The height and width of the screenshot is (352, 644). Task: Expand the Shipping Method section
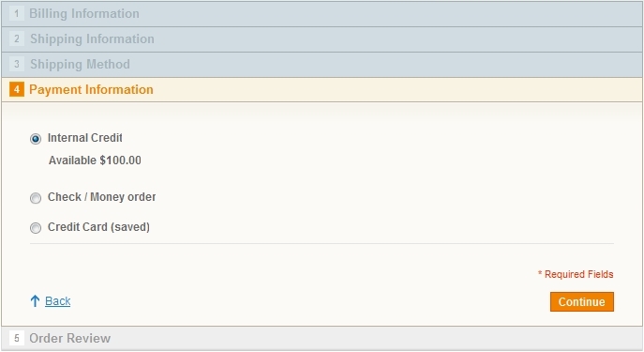point(322,65)
